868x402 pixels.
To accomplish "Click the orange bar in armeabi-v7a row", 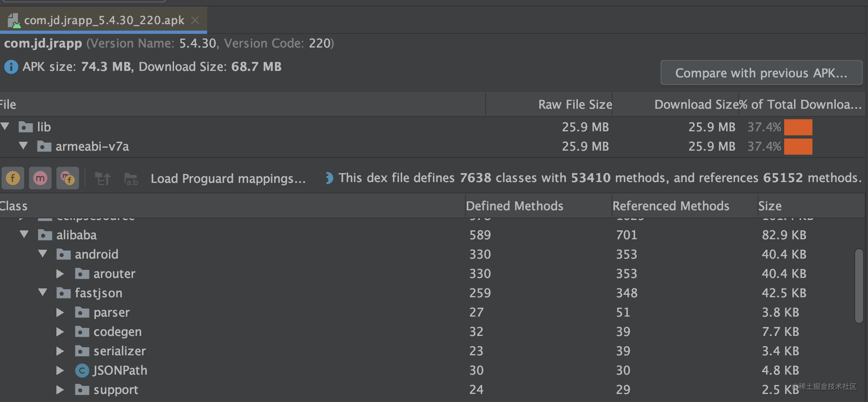I will pos(798,146).
